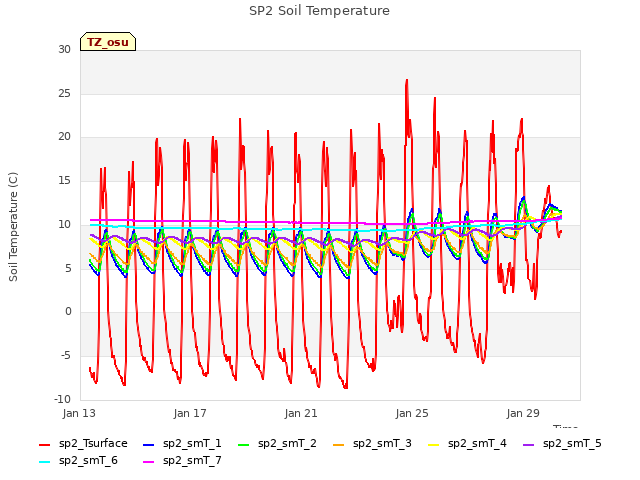Click the green sp2_smT_2 color marker
The height and width of the screenshot is (480, 640).
(243, 444)
